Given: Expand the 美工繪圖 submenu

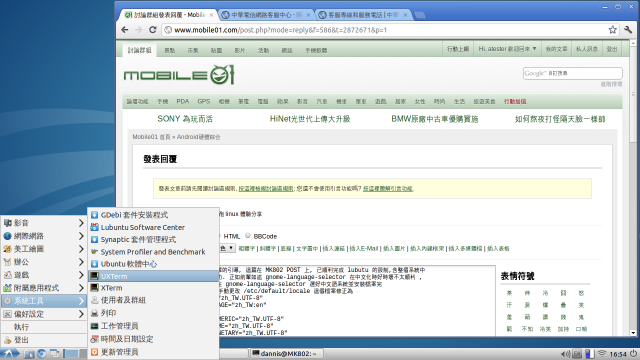Looking at the screenshot, I should [x=43, y=249].
